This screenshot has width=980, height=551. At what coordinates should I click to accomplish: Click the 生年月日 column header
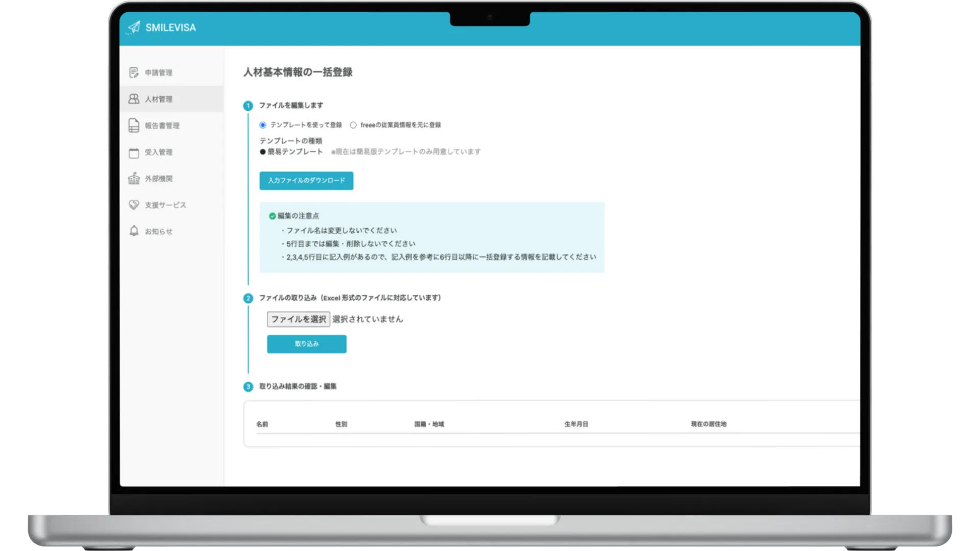click(576, 424)
